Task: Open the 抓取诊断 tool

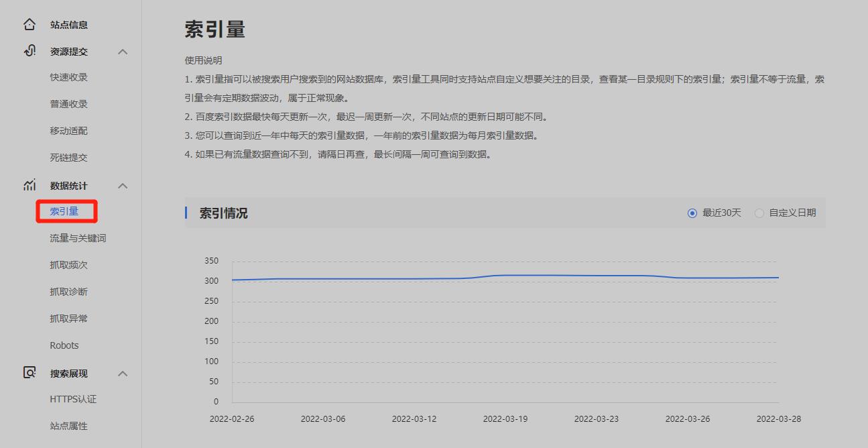Action: click(x=68, y=292)
